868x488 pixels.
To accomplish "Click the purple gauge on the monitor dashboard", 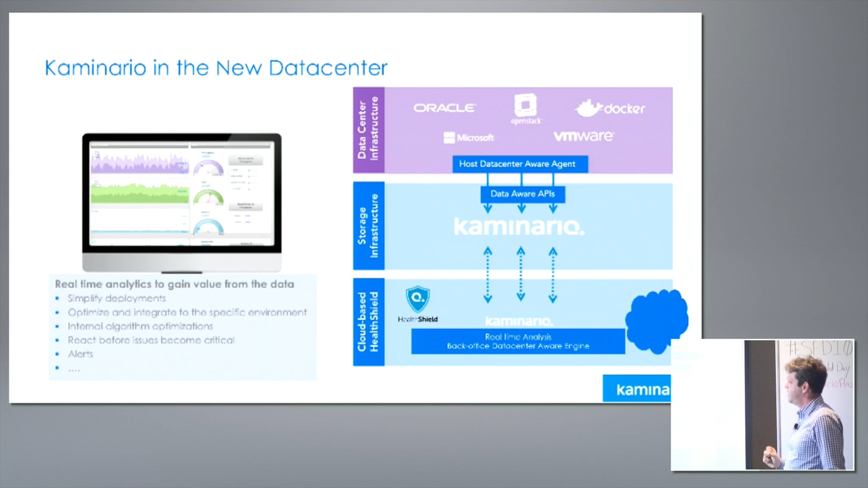I will pyautogui.click(x=208, y=168).
